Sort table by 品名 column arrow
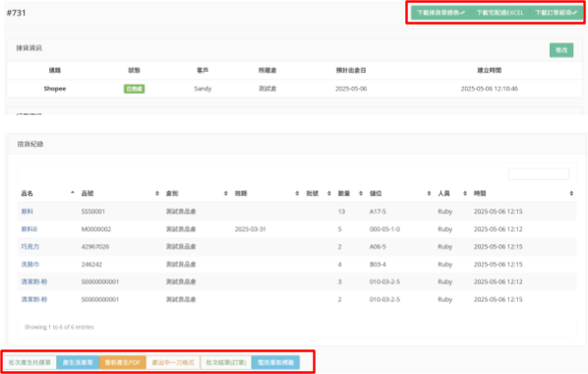Image resolution: width=588 pixels, height=374 pixels. pyautogui.click(x=73, y=193)
